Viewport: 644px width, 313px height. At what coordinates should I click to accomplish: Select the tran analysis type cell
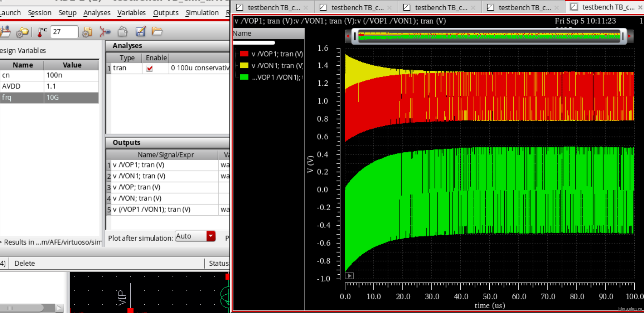point(126,68)
